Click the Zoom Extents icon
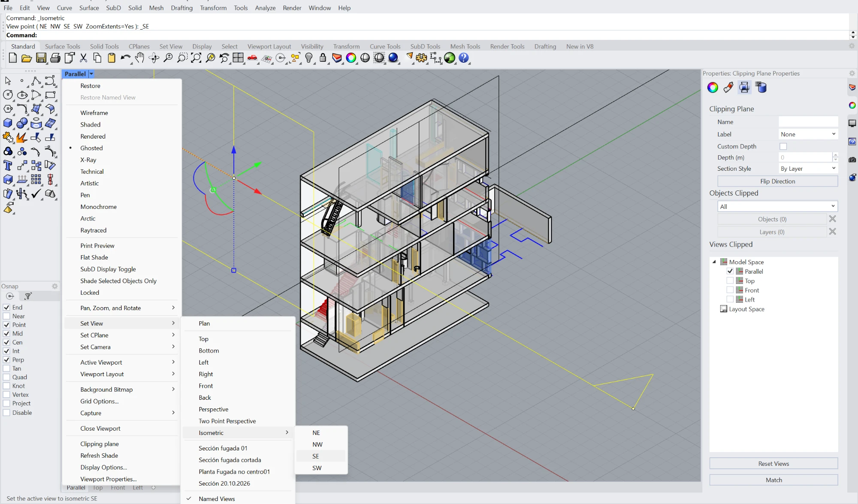 click(x=196, y=58)
